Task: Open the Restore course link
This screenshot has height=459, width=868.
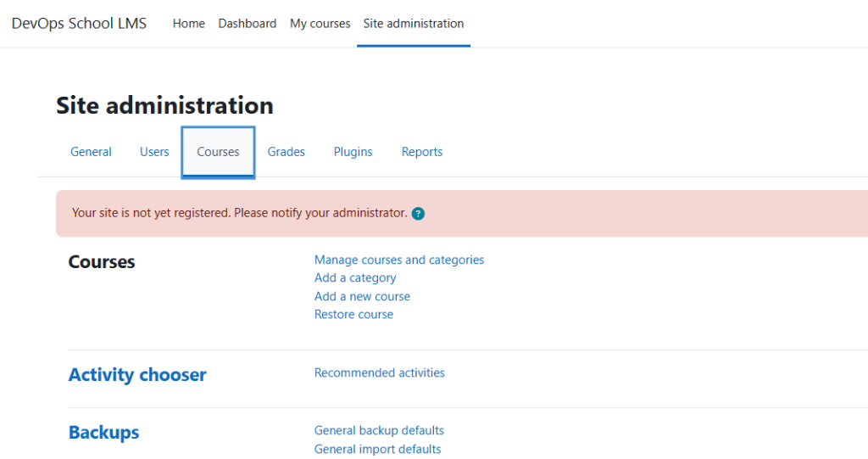Action: pyautogui.click(x=353, y=314)
